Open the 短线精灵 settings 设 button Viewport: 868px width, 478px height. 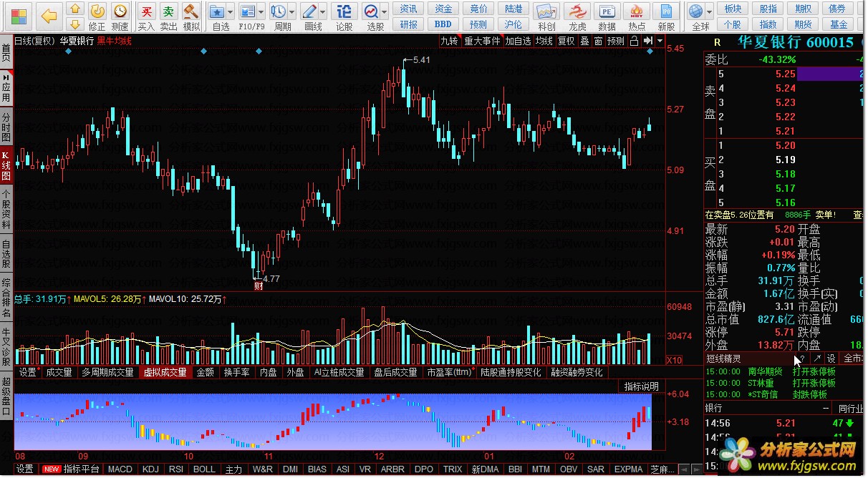pyautogui.click(x=831, y=358)
